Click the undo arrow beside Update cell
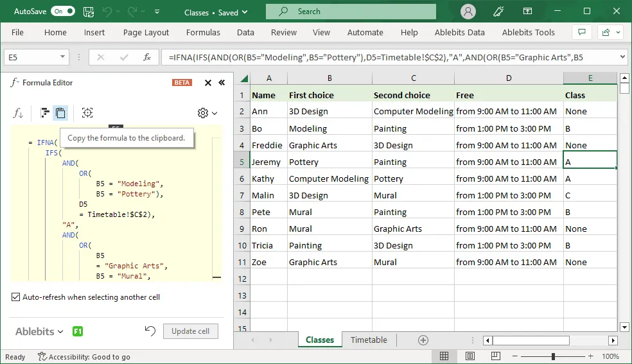 coord(150,331)
